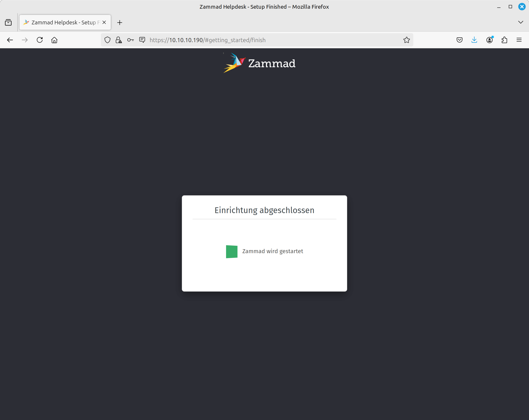The width and height of the screenshot is (529, 420).
Task: Open a new tab
Action: click(120, 23)
